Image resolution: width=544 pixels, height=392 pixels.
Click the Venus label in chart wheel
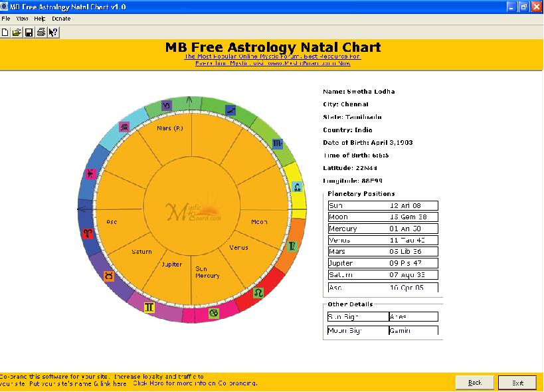click(x=238, y=247)
